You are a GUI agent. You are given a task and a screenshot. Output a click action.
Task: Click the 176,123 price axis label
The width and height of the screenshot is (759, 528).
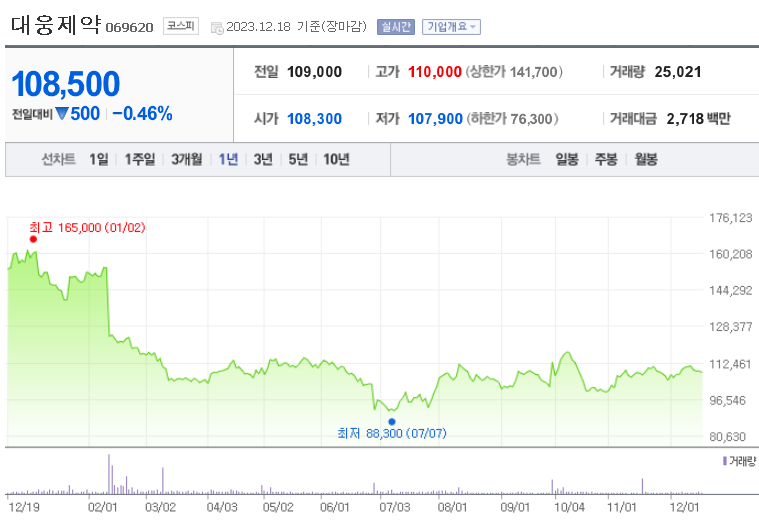point(730,218)
